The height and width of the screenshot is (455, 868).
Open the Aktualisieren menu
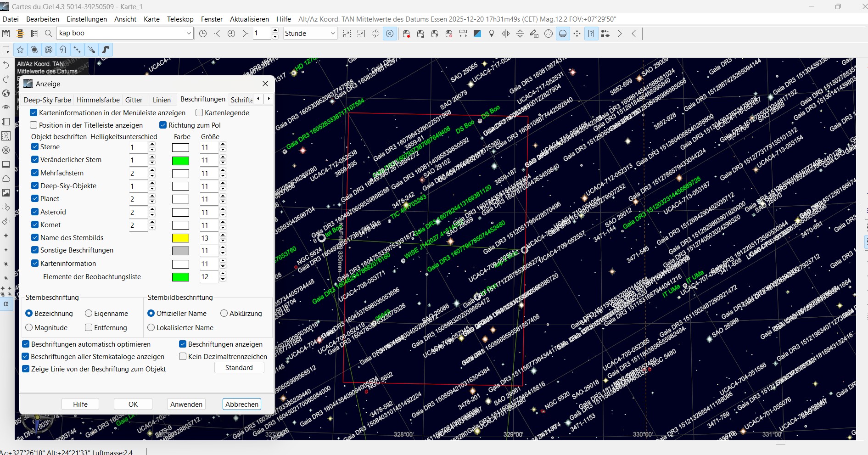(250, 19)
